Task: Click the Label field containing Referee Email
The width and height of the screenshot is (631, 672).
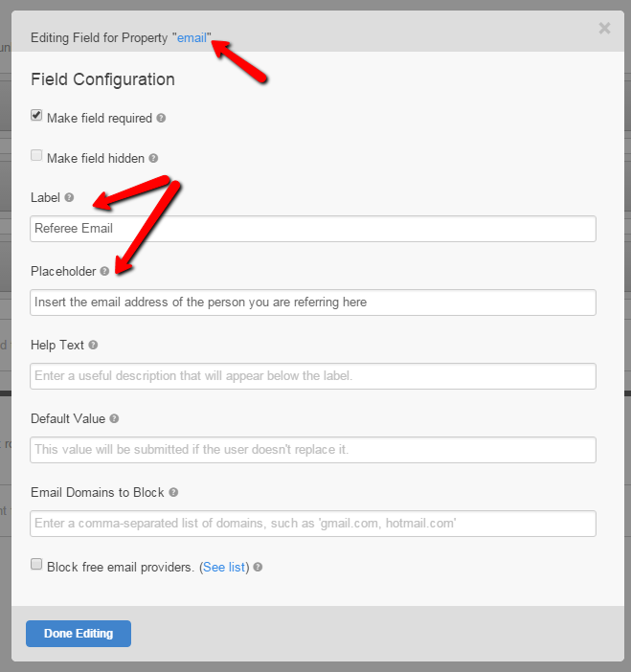Action: 313,229
